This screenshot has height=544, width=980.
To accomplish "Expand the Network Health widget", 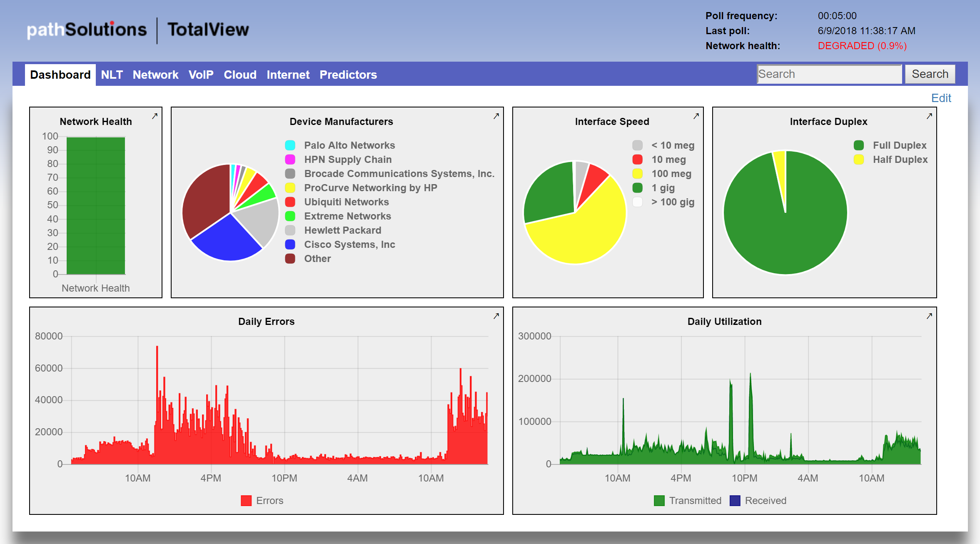I will pyautogui.click(x=155, y=116).
